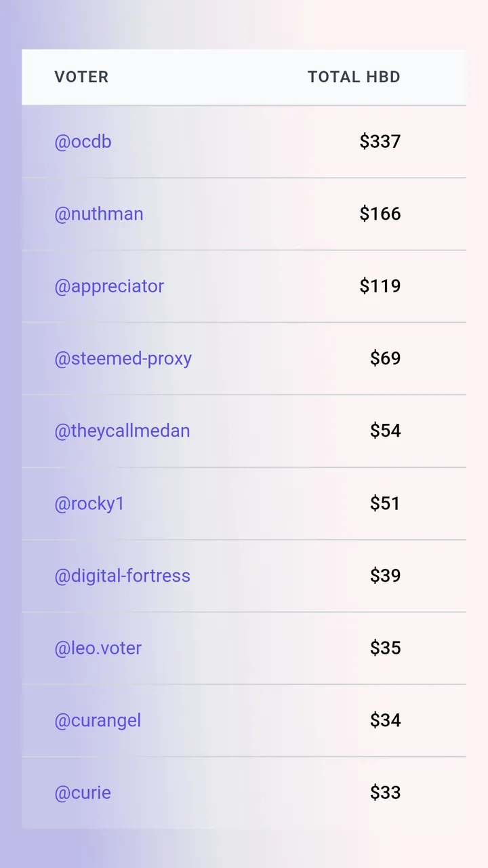Click the VOTER column header
Screen dimensions: 488x868
81,77
